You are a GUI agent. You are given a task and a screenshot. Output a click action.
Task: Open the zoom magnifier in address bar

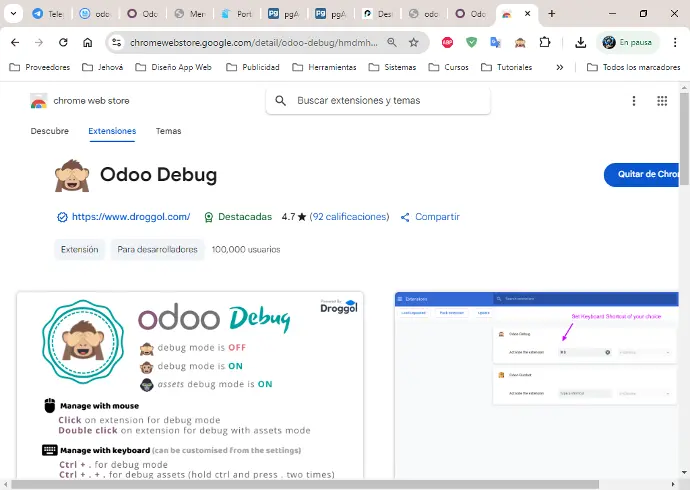(x=392, y=42)
